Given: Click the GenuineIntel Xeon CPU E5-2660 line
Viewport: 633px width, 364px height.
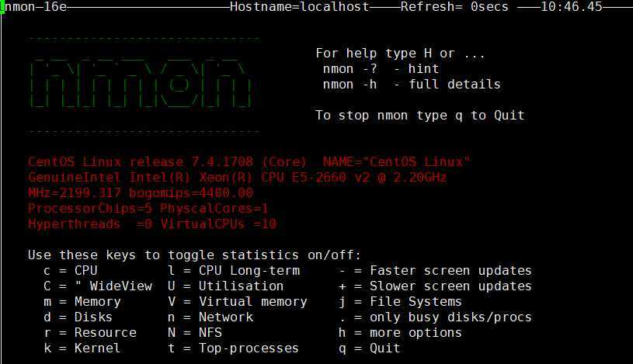Looking at the screenshot, I should (x=238, y=178).
